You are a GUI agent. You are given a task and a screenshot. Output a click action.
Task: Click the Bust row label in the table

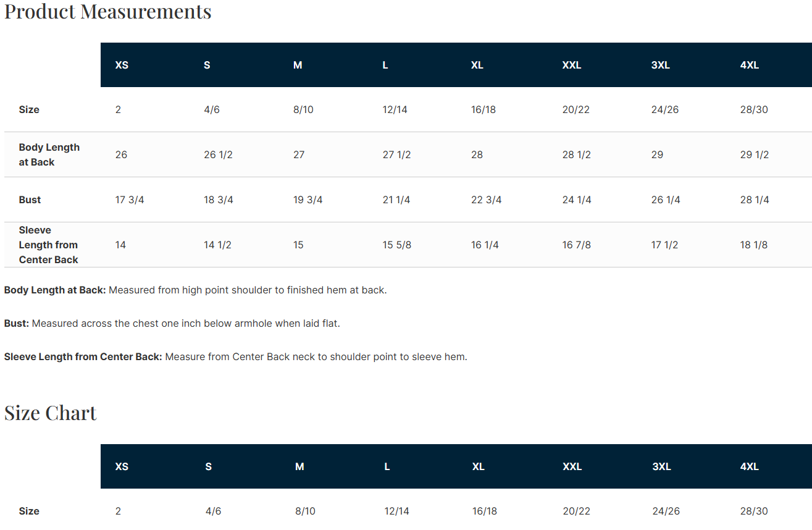(30, 200)
